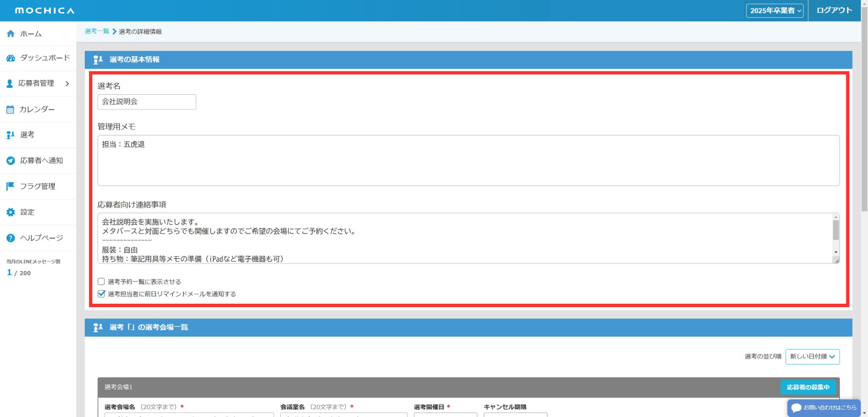Click the 管理用メモ text area

[468, 160]
